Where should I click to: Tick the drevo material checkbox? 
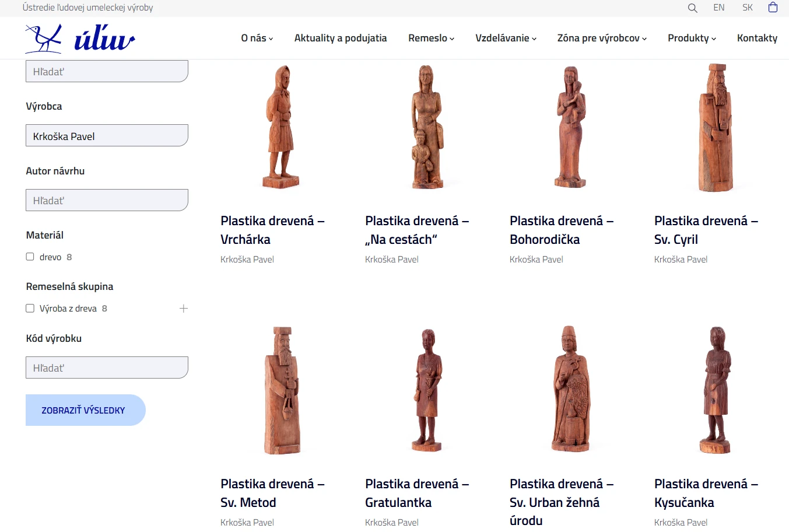point(30,257)
